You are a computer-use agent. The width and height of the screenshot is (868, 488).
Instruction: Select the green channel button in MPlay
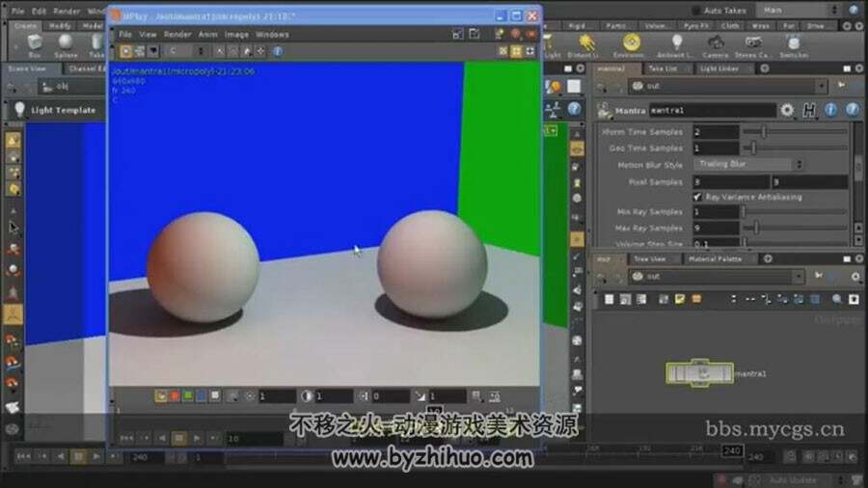pos(188,396)
